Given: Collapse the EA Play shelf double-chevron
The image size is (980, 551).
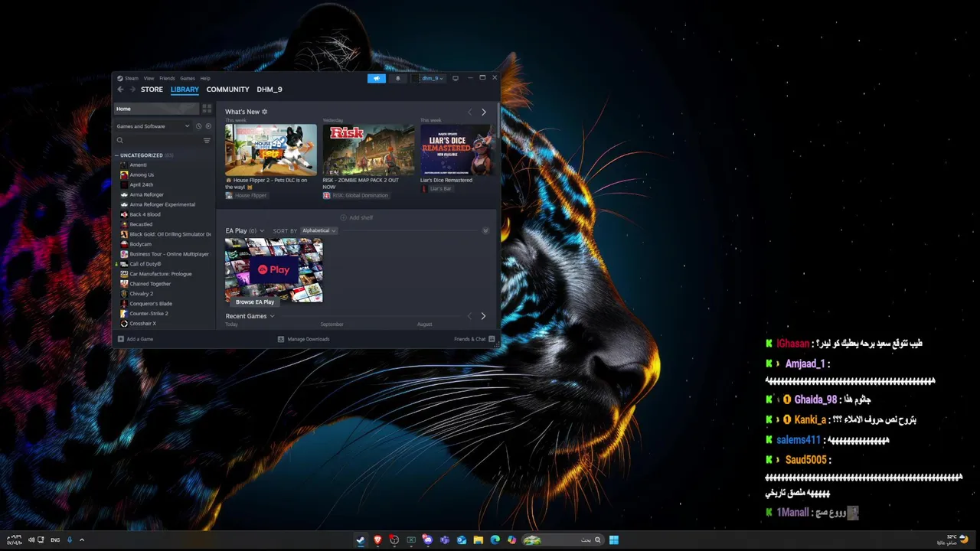Looking at the screenshot, I should (x=485, y=230).
